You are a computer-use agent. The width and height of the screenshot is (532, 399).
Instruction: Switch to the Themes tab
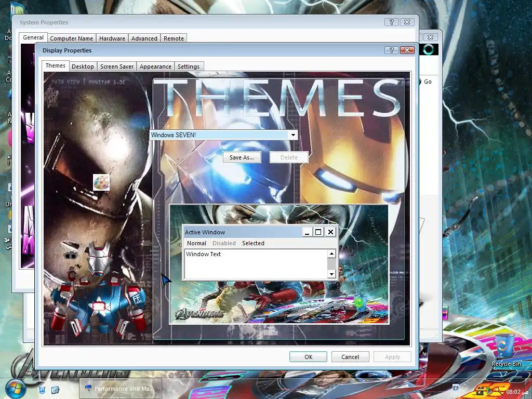pyautogui.click(x=55, y=66)
